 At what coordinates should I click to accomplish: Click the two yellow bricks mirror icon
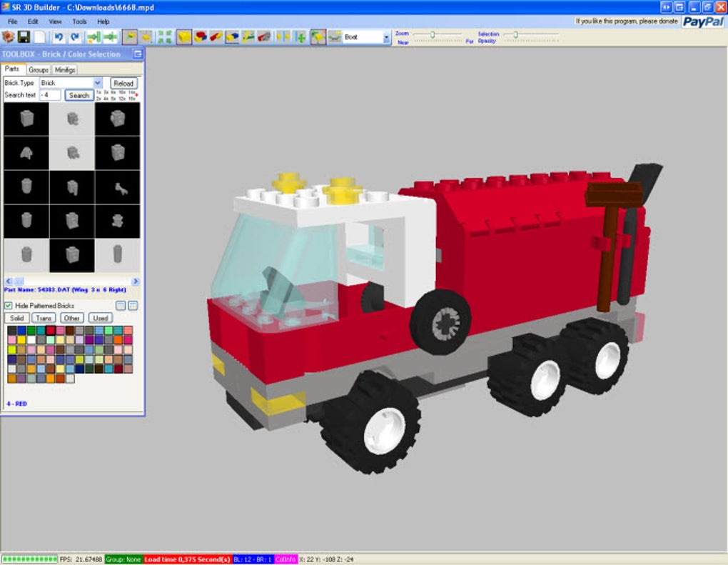pyautogui.click(x=283, y=37)
